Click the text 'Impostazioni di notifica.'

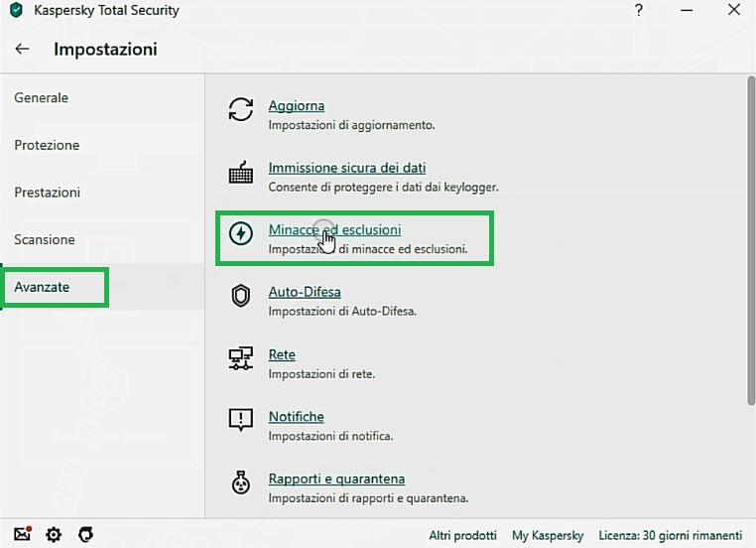point(330,436)
